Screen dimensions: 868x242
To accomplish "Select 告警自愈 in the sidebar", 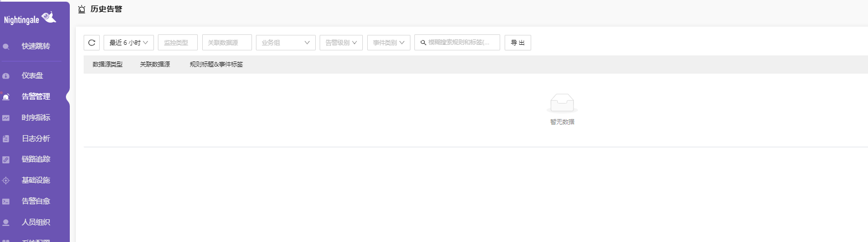I will (36, 202).
